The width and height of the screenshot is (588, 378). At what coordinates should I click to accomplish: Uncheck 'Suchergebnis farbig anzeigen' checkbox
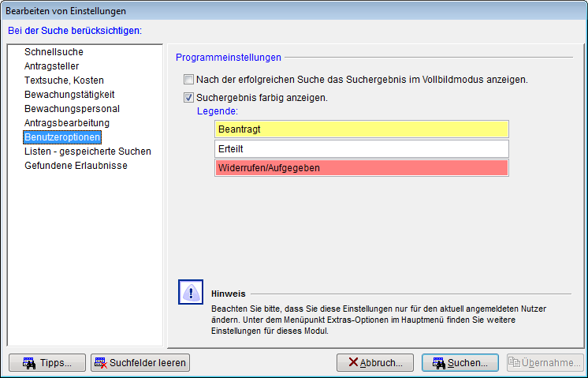tap(188, 98)
